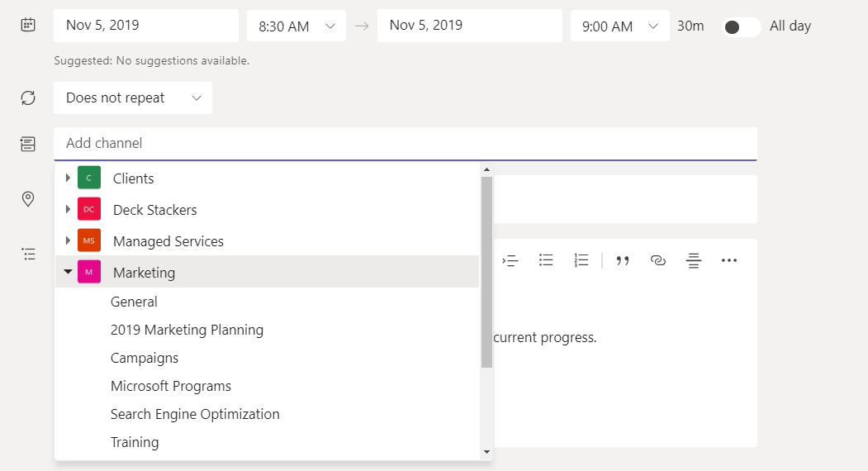Click the Add channel input field

pos(405,144)
